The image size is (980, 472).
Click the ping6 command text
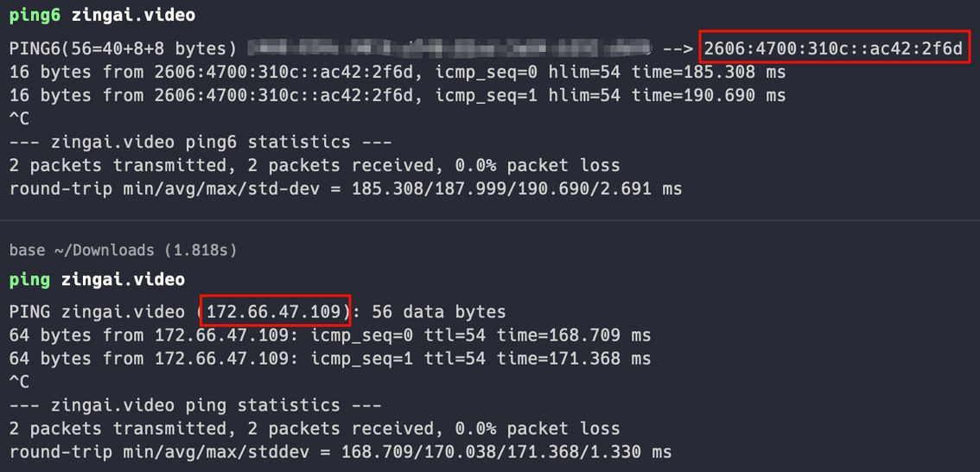click(103, 16)
